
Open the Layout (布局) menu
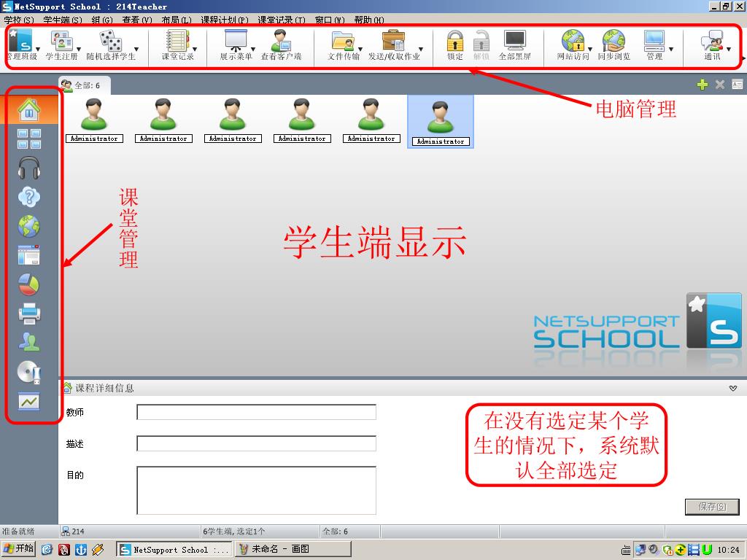pos(177,20)
